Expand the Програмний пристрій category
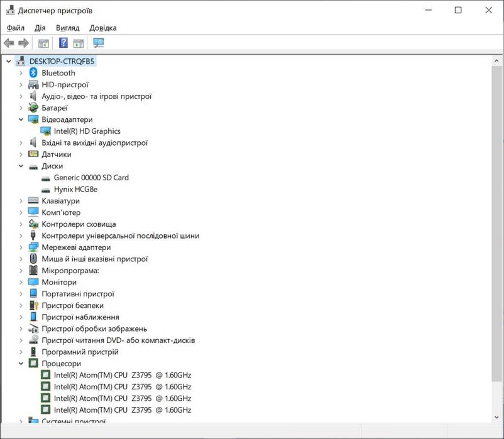 click(x=21, y=352)
